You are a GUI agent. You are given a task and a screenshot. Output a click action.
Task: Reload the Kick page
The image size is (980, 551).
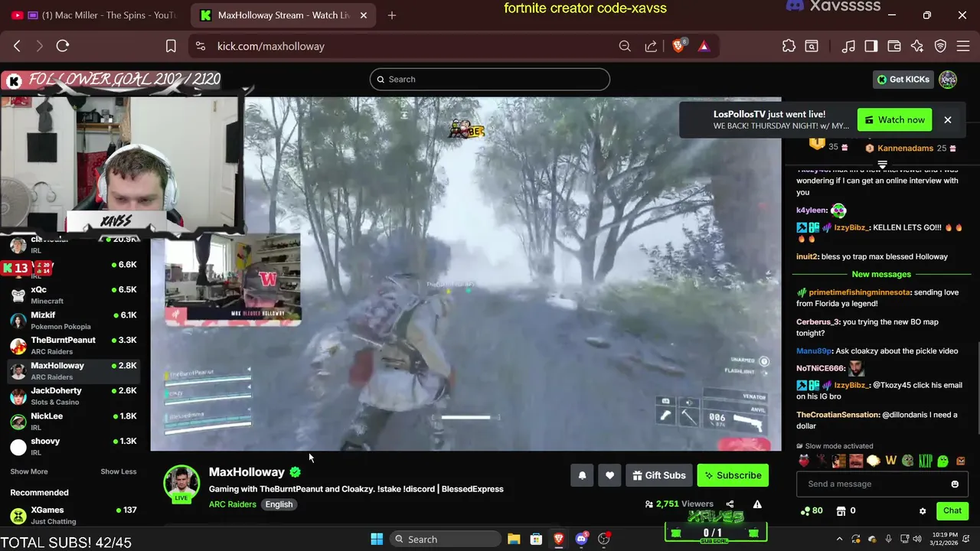(x=63, y=46)
